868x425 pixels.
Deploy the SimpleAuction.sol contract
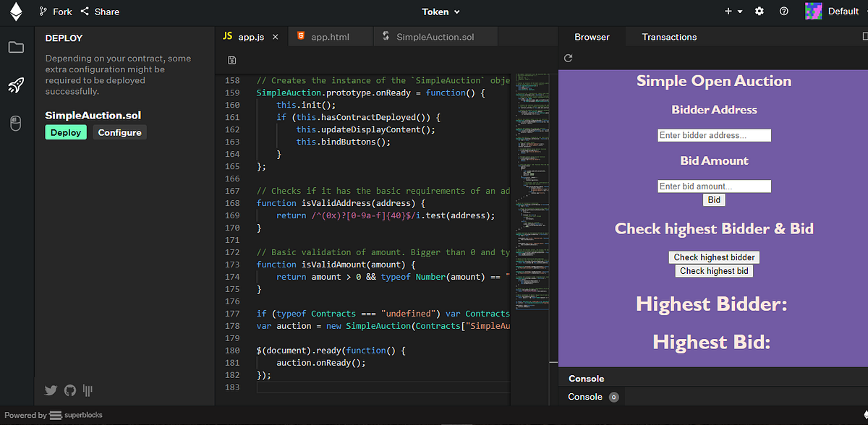65,132
